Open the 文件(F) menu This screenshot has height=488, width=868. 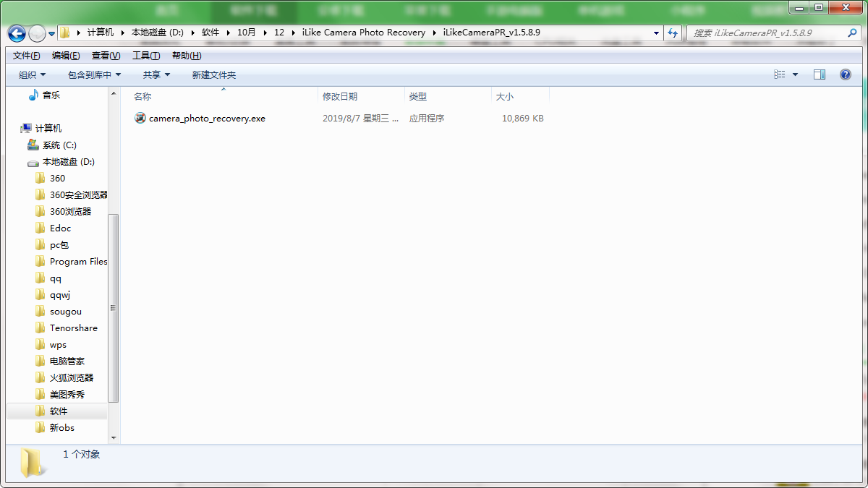point(27,56)
